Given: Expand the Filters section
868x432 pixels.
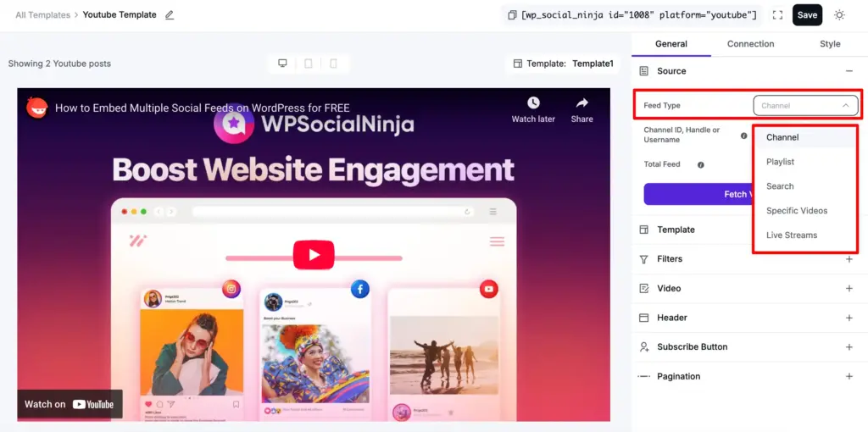Looking at the screenshot, I should (x=849, y=259).
